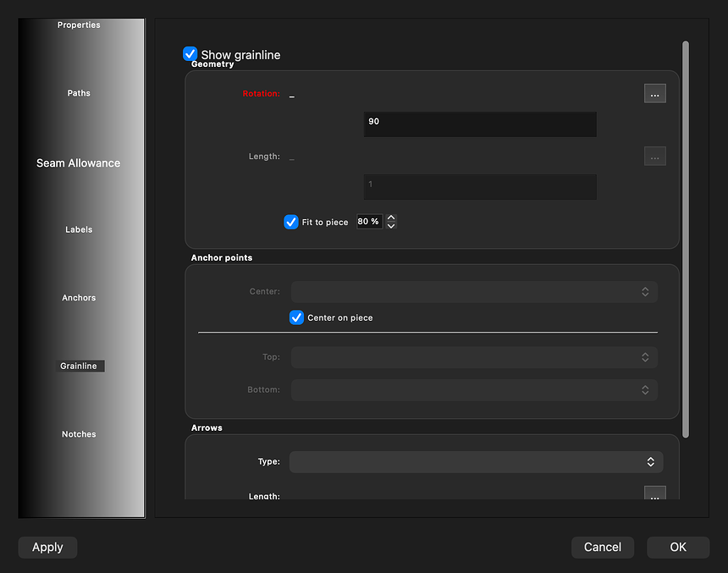Cancel the dialog
This screenshot has width=728, height=573.
click(602, 547)
